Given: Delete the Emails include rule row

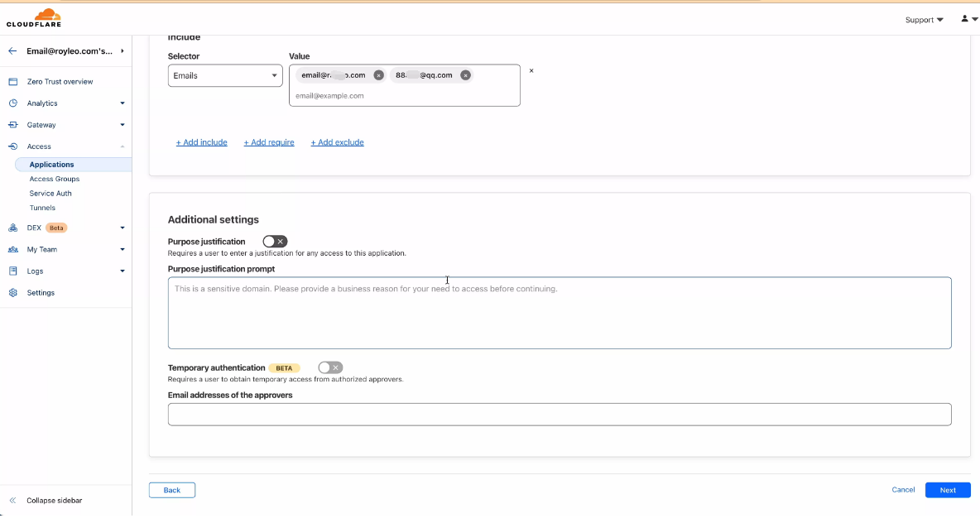Looking at the screenshot, I should pos(531,71).
